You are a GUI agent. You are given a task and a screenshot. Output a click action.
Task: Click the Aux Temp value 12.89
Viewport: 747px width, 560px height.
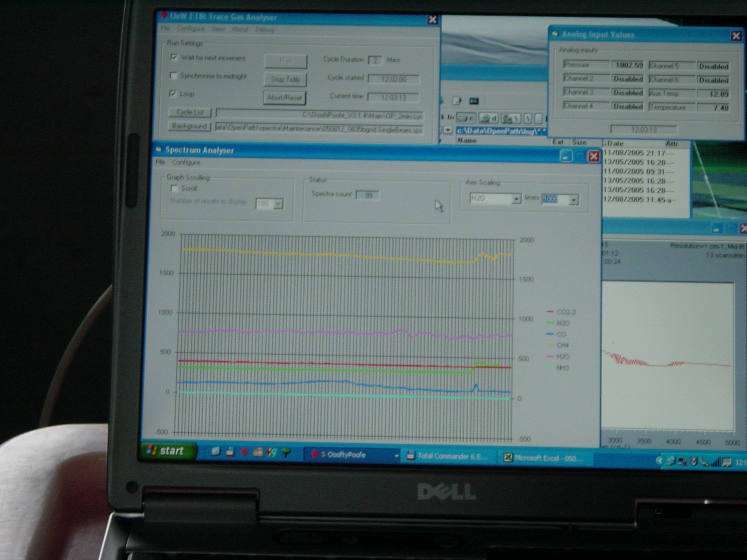tap(713, 94)
